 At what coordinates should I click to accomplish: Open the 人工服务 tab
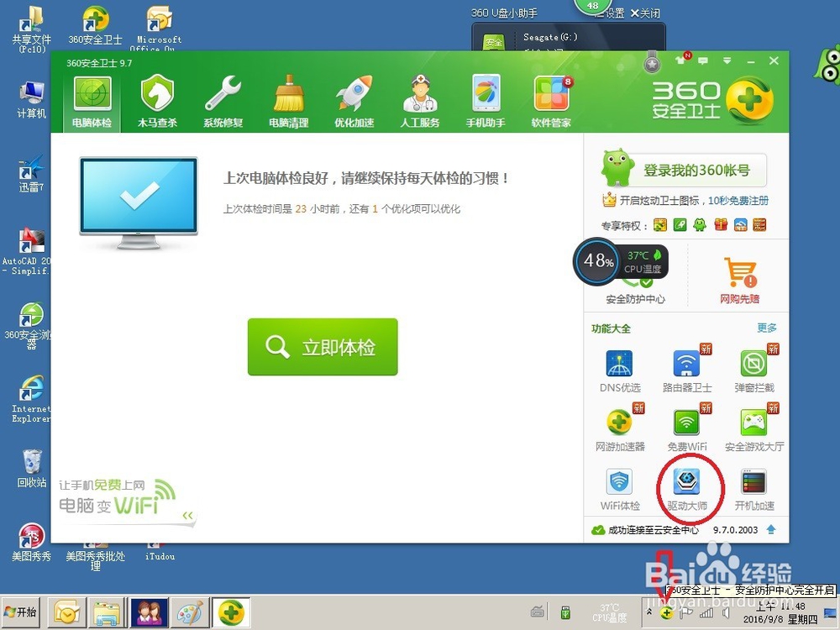(420, 102)
